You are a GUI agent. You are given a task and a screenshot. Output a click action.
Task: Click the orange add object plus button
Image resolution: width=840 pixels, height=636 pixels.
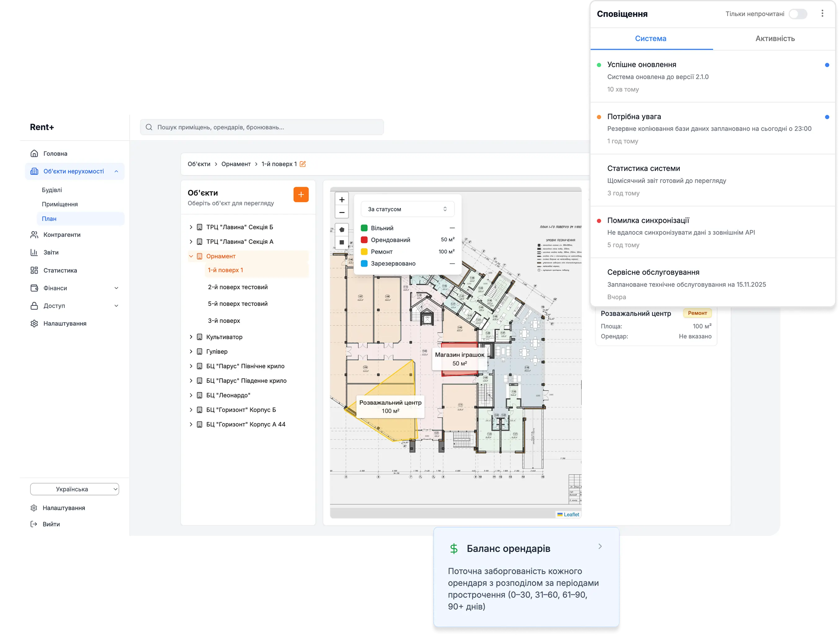[x=301, y=195]
